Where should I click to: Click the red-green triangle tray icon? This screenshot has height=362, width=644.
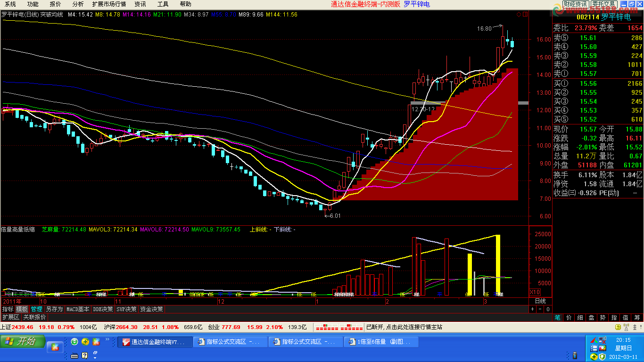[594, 340]
